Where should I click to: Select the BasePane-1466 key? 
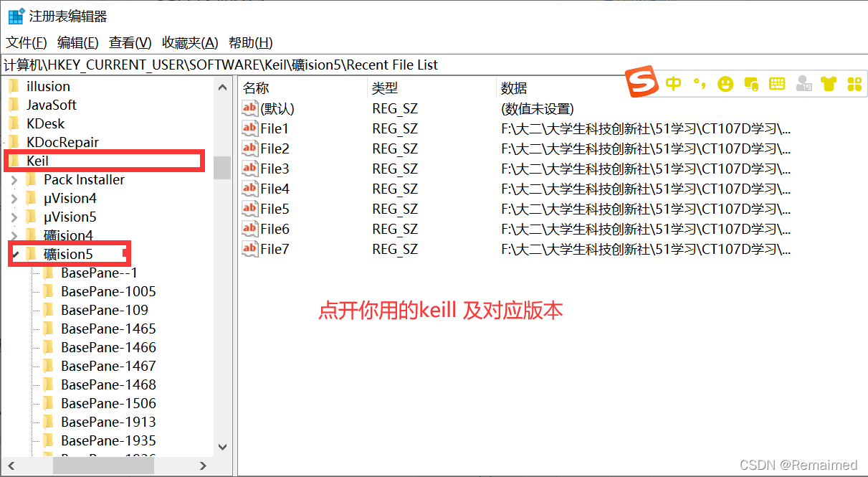(x=108, y=347)
